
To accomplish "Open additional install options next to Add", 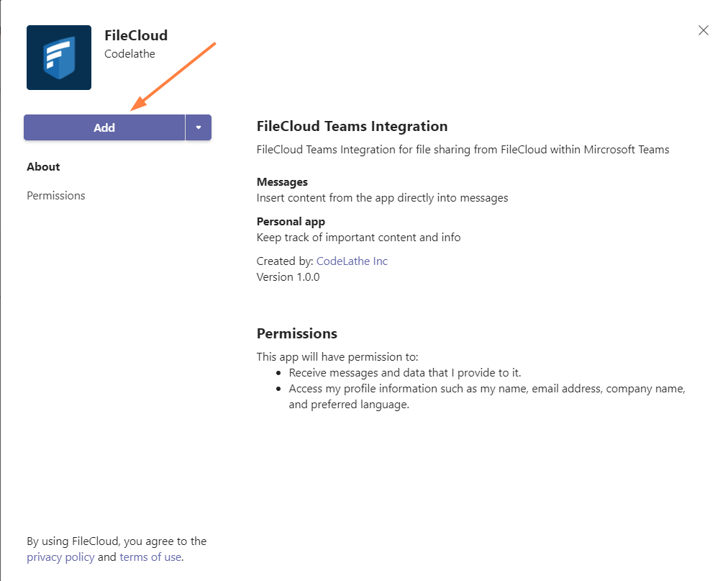I will click(x=199, y=127).
